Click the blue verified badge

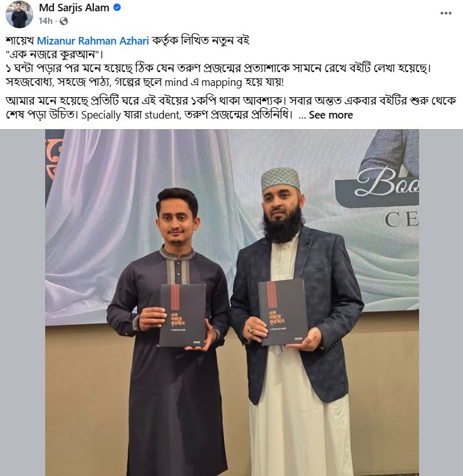coord(117,8)
